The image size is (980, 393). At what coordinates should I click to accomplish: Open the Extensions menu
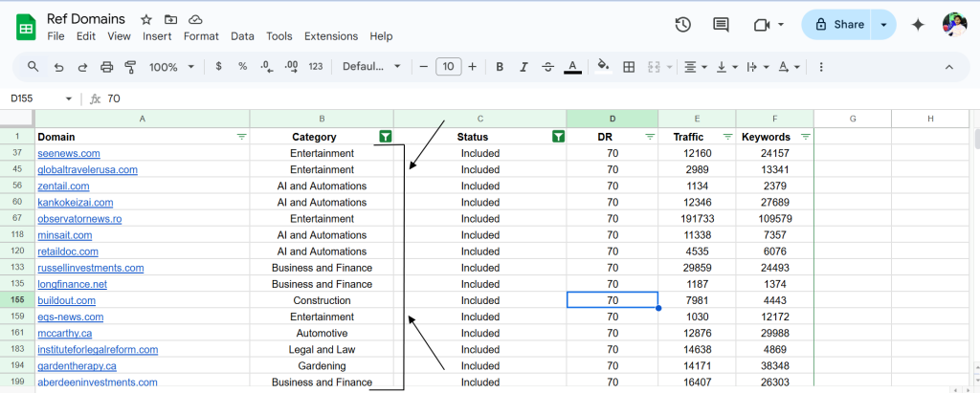pyautogui.click(x=331, y=36)
